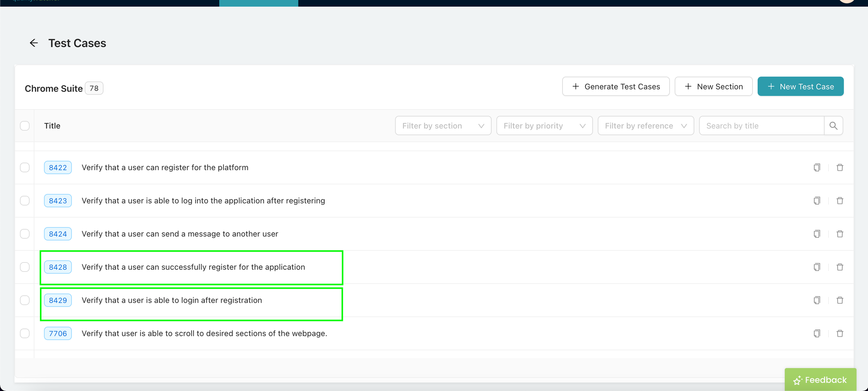This screenshot has height=391, width=868.
Task: Duplicate test case 7706
Action: click(x=817, y=333)
